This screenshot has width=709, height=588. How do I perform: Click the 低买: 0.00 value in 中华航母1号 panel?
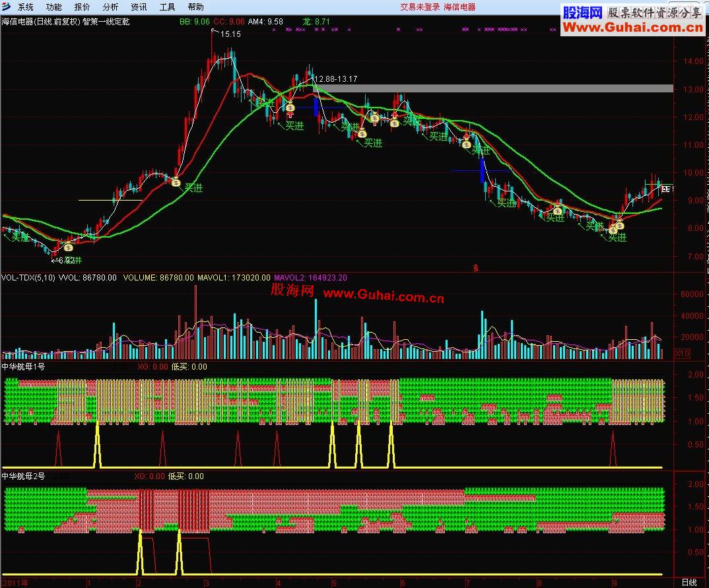click(x=189, y=366)
